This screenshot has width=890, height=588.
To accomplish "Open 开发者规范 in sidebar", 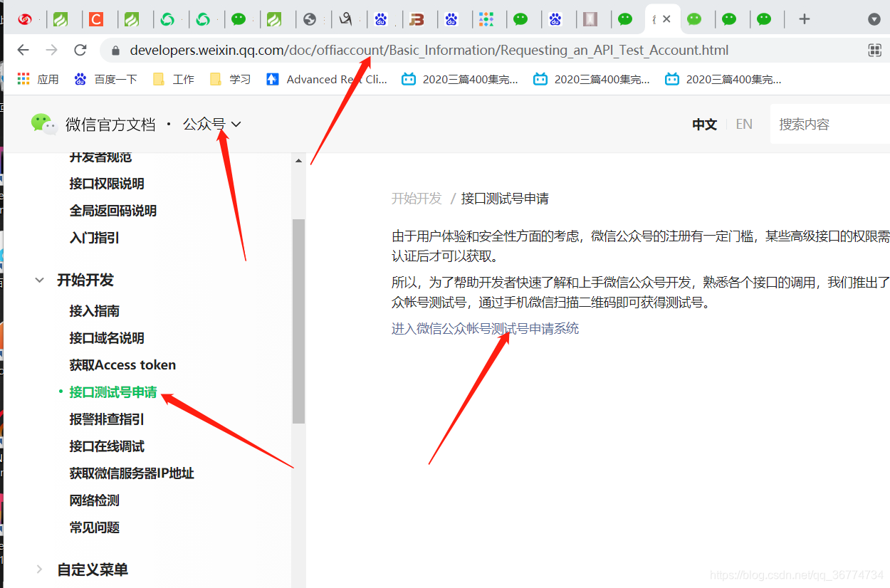I will [100, 157].
